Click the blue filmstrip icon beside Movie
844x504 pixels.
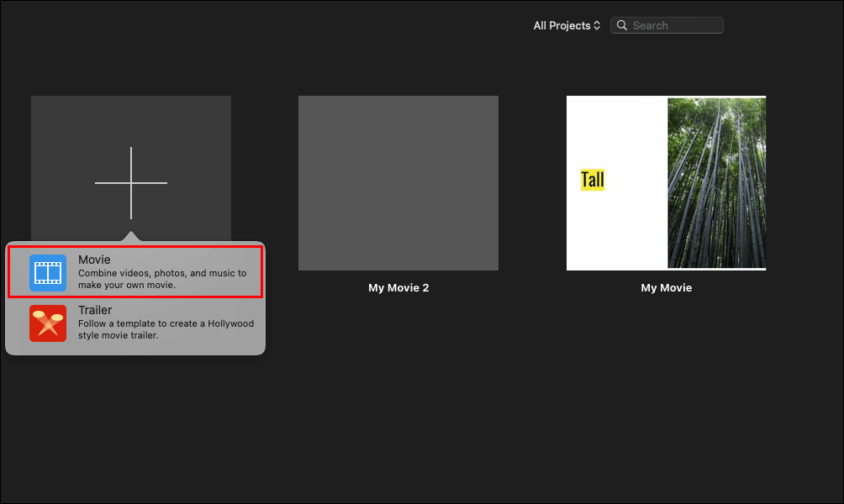[x=48, y=271]
